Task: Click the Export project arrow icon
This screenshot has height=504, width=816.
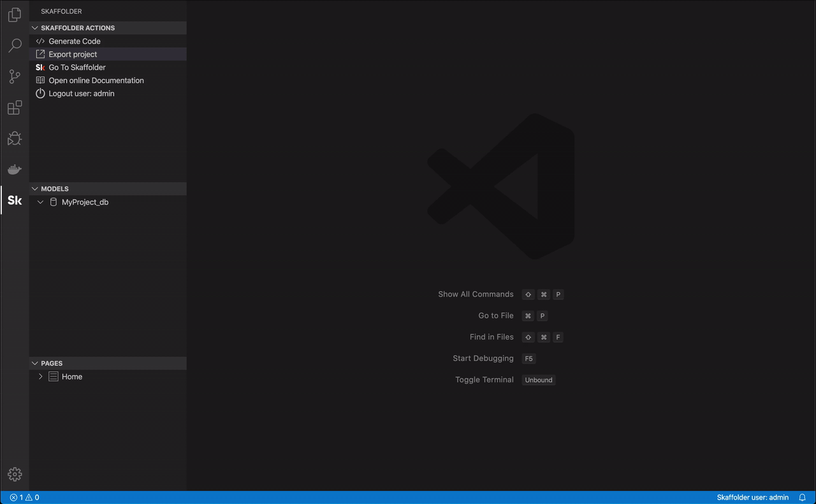Action: coord(40,54)
